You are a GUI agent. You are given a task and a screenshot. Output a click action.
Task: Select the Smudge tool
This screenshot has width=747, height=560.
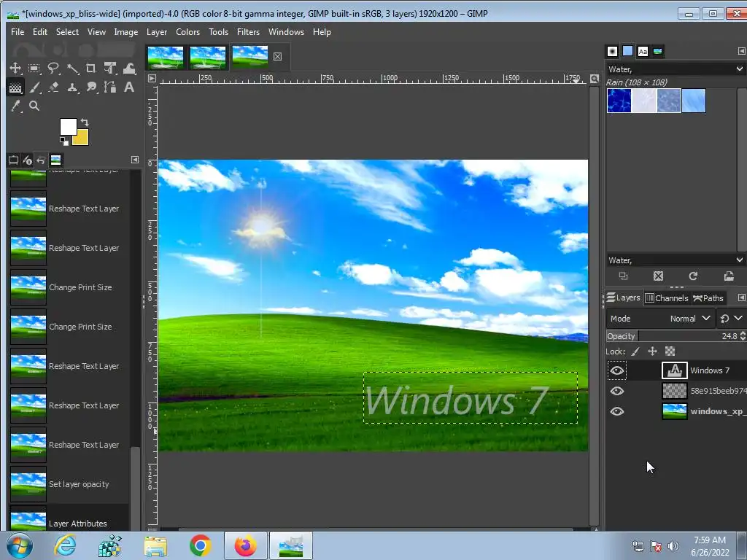point(91,87)
